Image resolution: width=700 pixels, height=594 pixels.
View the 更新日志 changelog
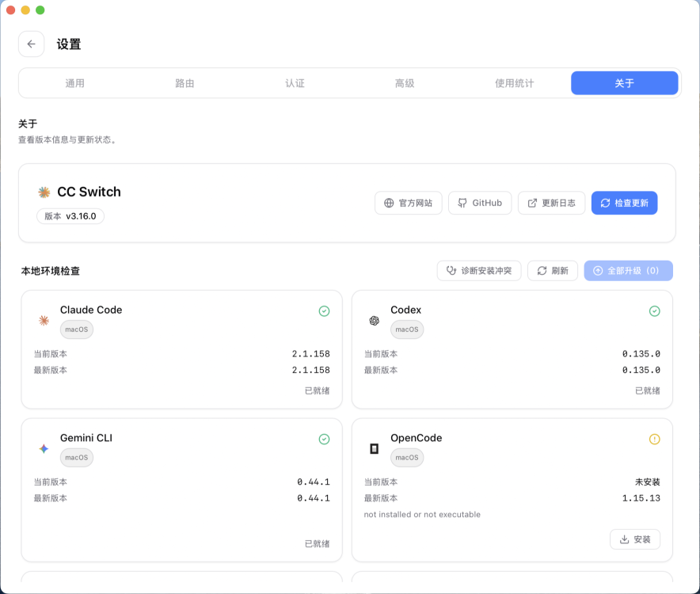552,203
